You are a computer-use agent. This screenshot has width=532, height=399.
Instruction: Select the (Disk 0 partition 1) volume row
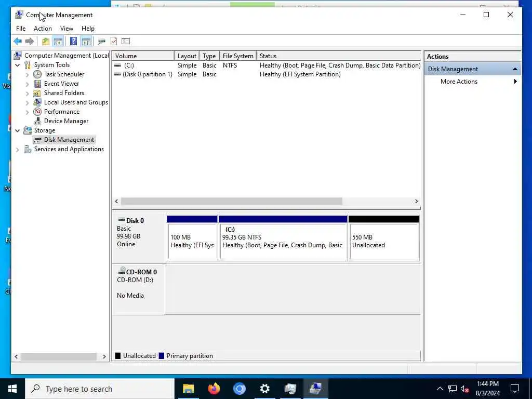pos(267,74)
